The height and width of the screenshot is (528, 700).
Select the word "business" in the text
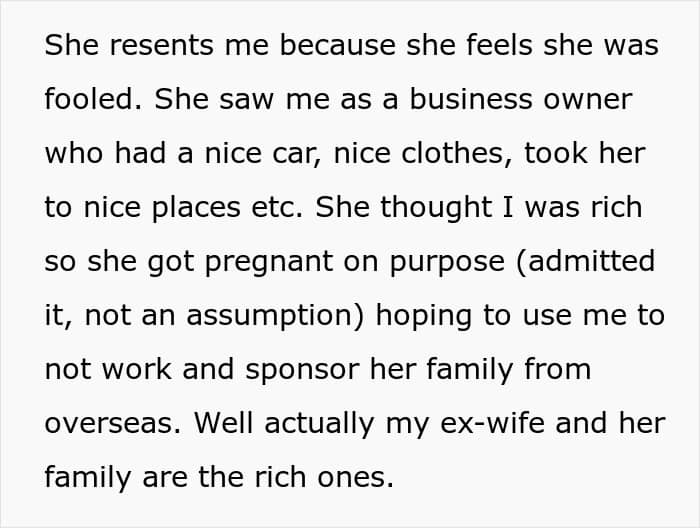[x=471, y=99]
